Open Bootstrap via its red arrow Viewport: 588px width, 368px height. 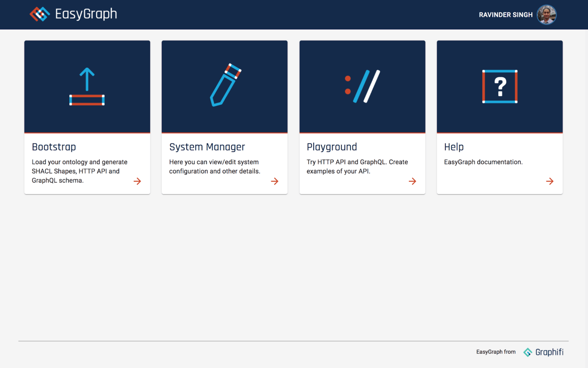[137, 181]
